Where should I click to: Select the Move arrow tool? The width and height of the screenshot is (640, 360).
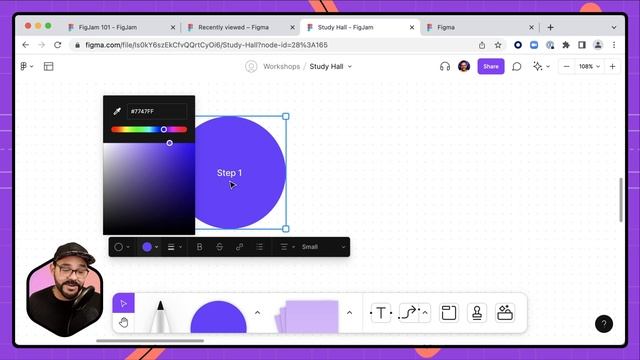coord(124,303)
